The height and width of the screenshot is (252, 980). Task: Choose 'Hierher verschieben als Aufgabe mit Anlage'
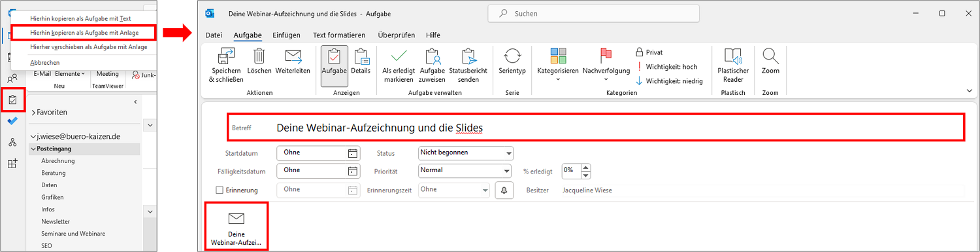pyautogui.click(x=88, y=47)
